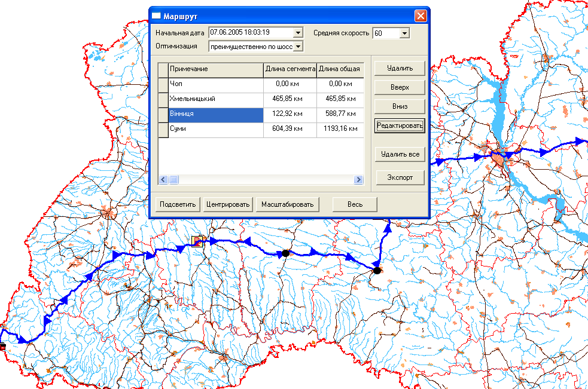This screenshot has height=389, width=588.
Task: Export the route with Экспорт
Action: point(400,177)
